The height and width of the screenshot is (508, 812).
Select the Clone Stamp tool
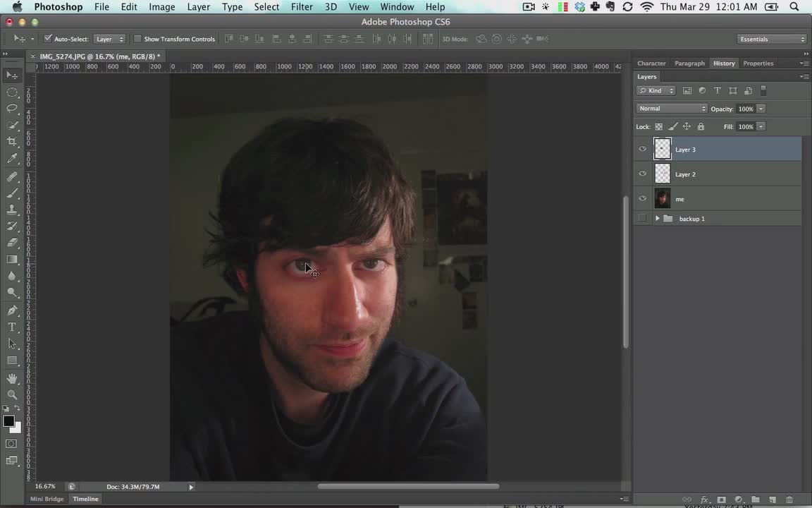12,210
